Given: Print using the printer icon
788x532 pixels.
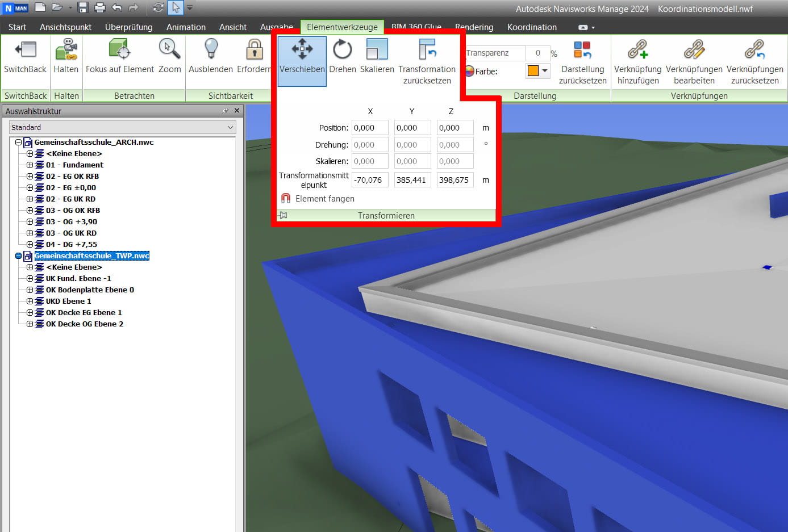Looking at the screenshot, I should pyautogui.click(x=100, y=7).
